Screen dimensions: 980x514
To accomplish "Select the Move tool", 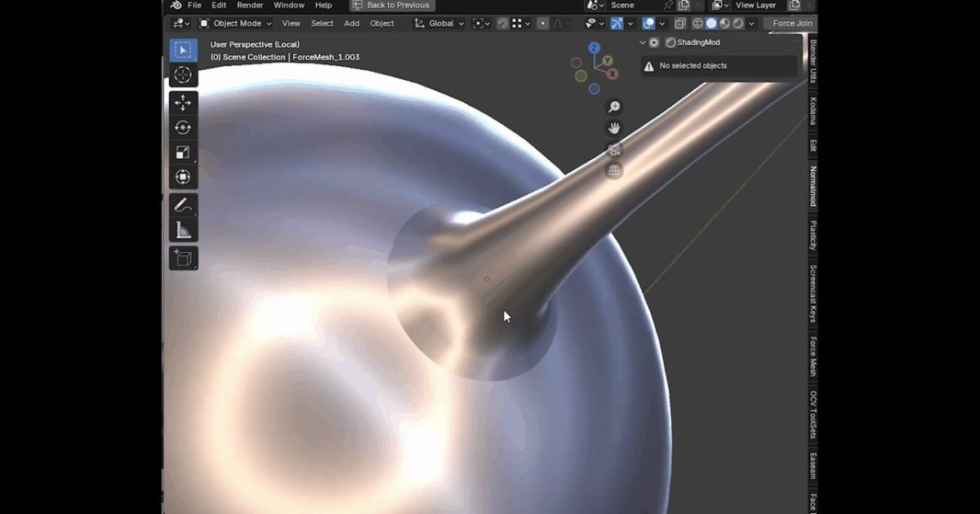I will tap(183, 102).
